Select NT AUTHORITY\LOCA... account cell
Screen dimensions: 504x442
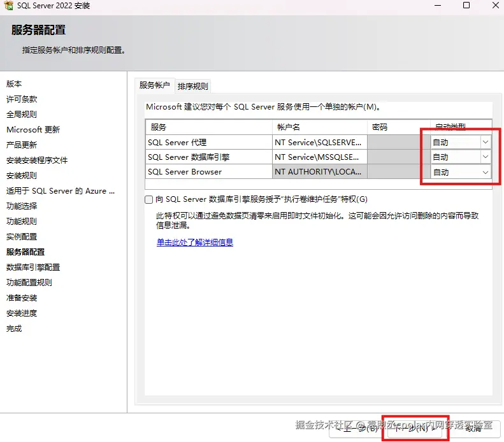point(320,172)
